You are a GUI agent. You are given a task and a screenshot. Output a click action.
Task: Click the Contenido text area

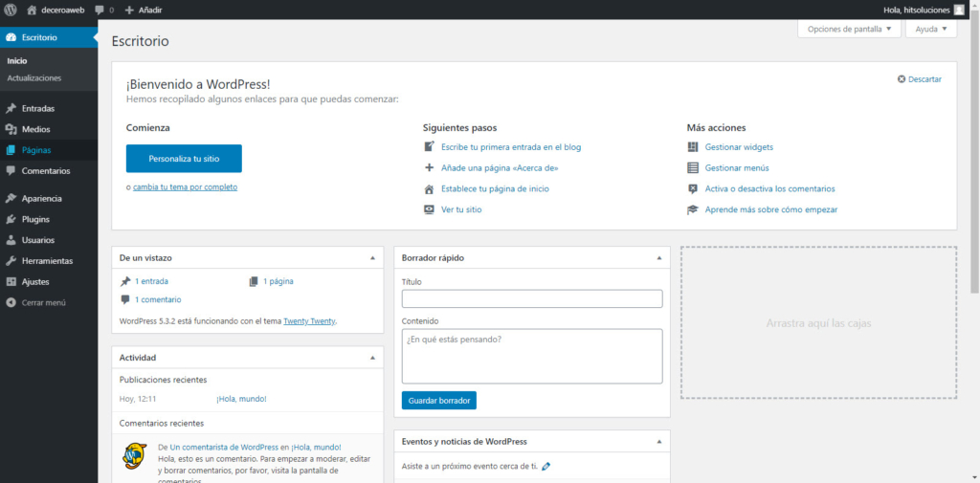click(532, 356)
